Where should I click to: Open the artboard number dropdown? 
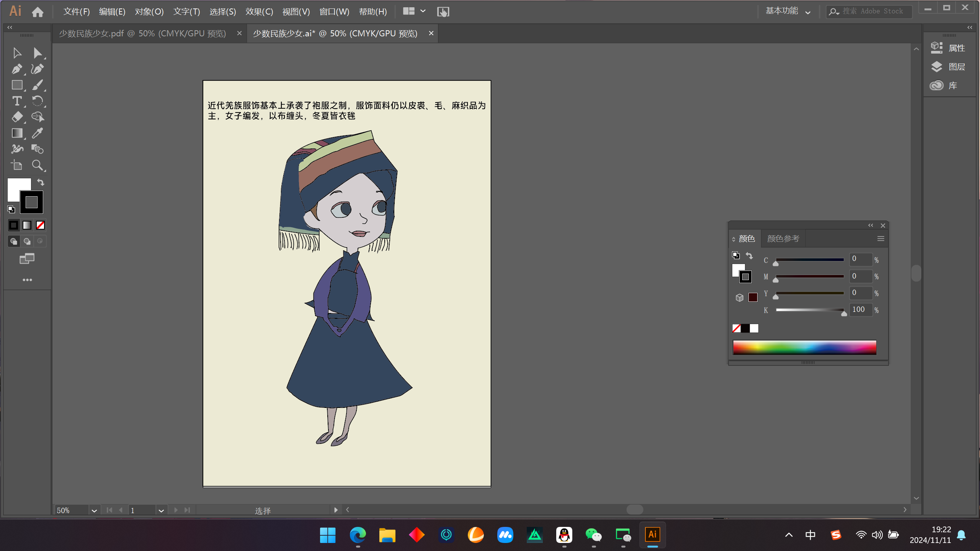tap(161, 510)
